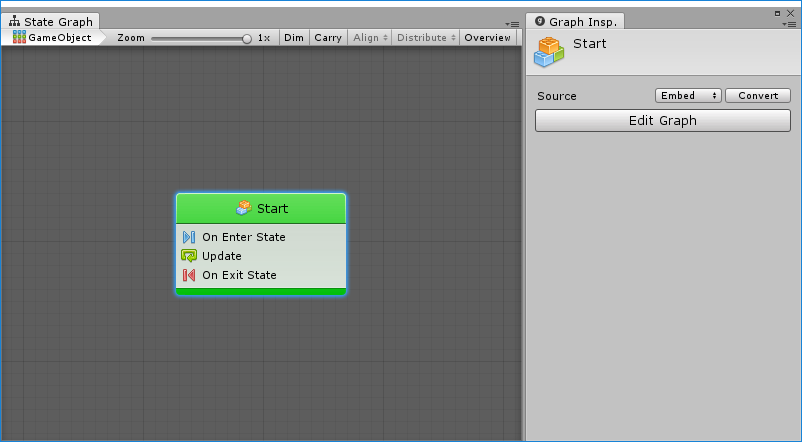Image resolution: width=802 pixels, height=442 pixels.
Task: Click the GameObject breadcrumb icon
Action: [x=19, y=37]
